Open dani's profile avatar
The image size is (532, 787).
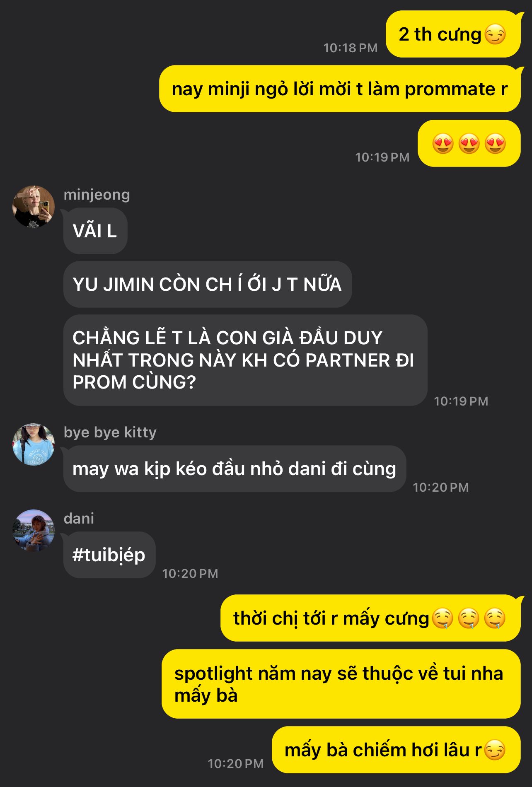[x=34, y=530]
